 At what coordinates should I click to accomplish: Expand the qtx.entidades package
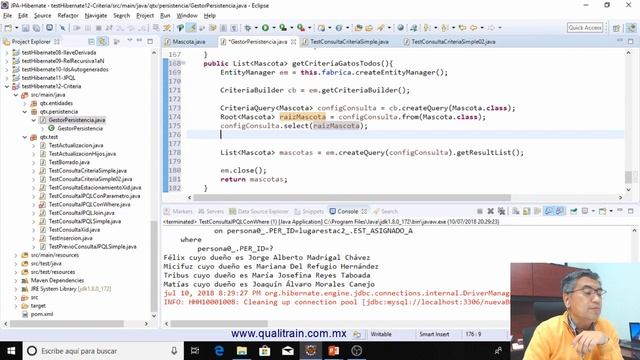coord(24,103)
